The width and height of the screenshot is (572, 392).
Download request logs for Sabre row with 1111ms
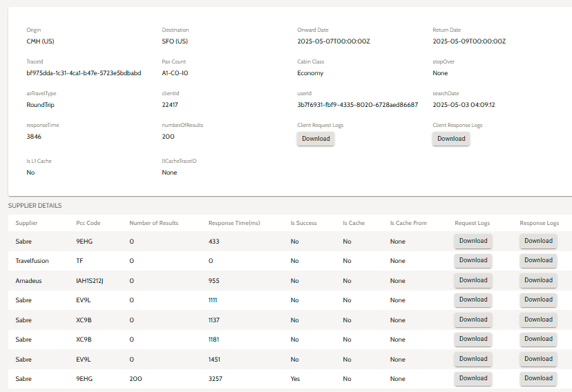click(x=473, y=300)
